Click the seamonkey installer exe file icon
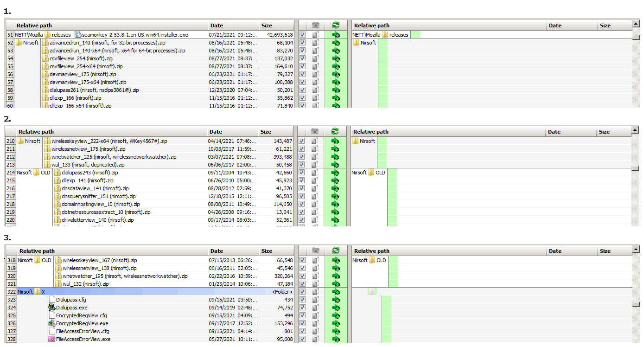This screenshot has width=644, height=347. point(78,35)
